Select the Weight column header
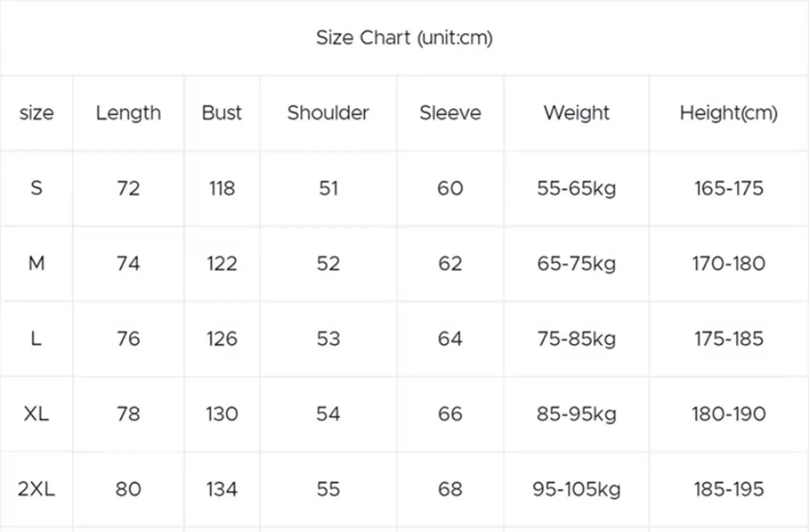 (576, 113)
